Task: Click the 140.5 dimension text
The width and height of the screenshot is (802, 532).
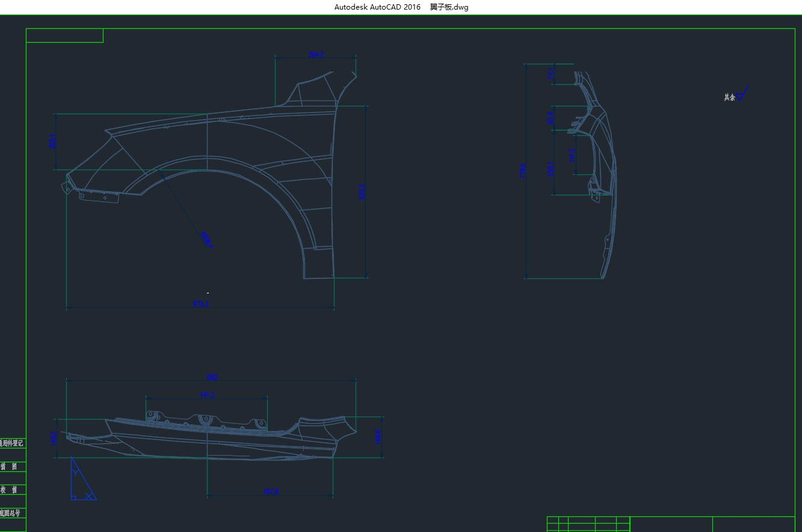Action: coord(53,438)
